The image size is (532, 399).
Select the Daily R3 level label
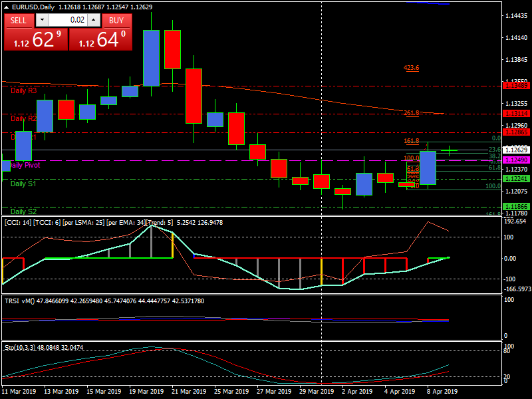[x=24, y=90]
